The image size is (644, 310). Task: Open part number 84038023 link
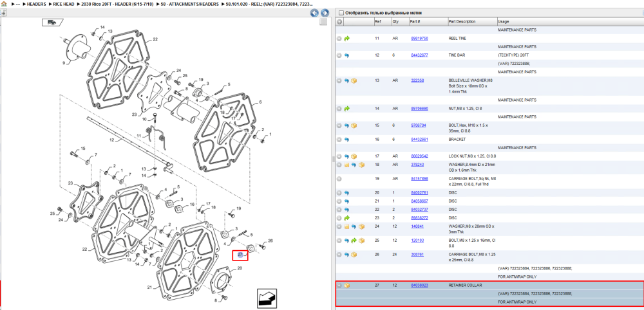coord(419,285)
